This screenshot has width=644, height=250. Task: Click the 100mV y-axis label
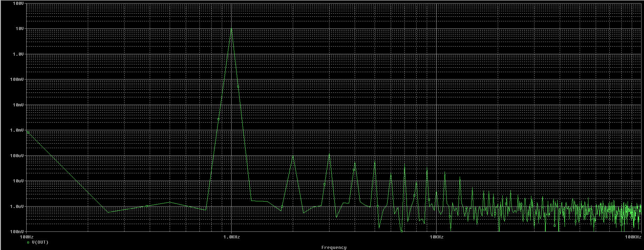click(x=17, y=79)
